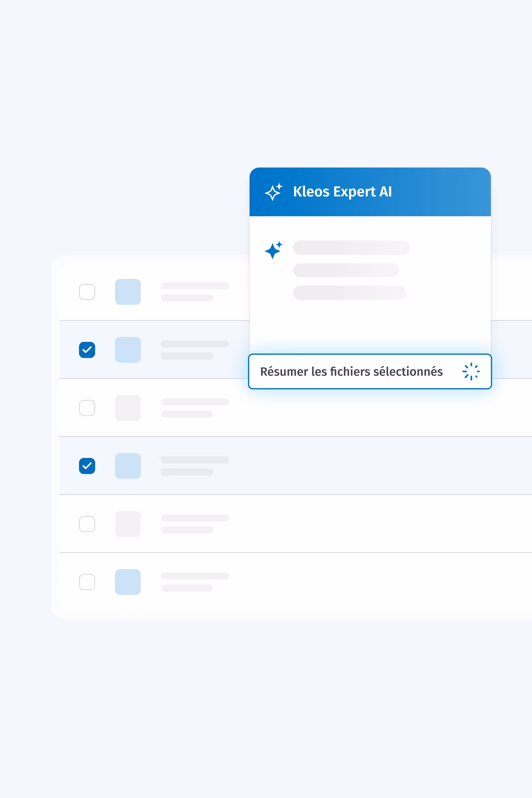
Task: Click the first placeholder line of the AI response
Action: [351, 248]
